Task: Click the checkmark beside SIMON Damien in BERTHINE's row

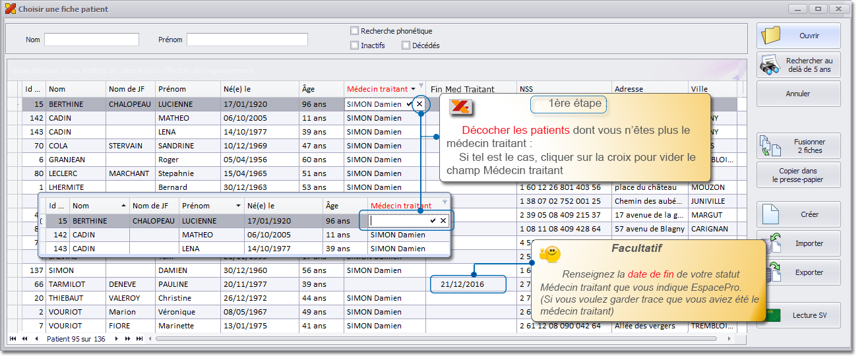Action: 410,104
